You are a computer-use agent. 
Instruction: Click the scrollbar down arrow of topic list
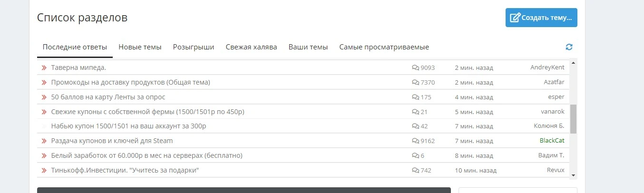573,175
